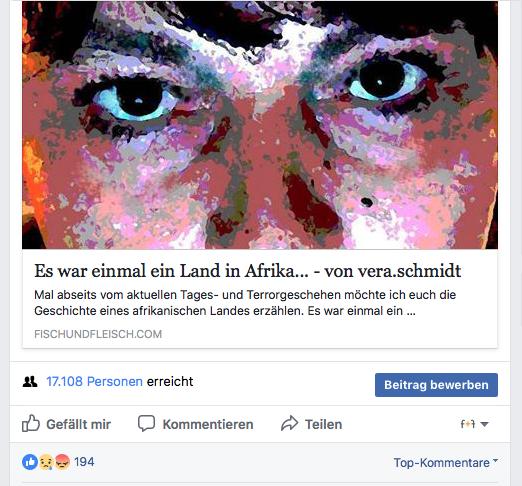Open the 17.108 Personen link
The image size is (522, 486).
tap(94, 381)
